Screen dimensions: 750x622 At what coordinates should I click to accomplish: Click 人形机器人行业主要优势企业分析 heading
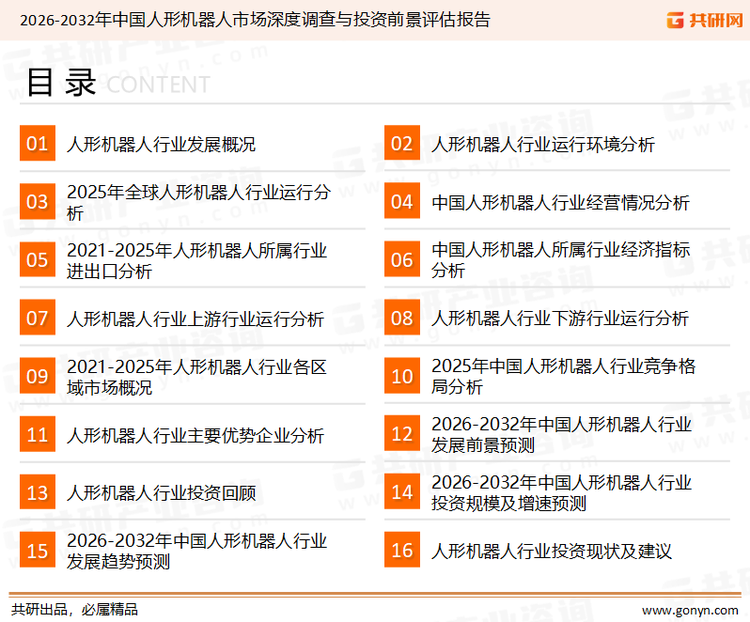coord(195,436)
